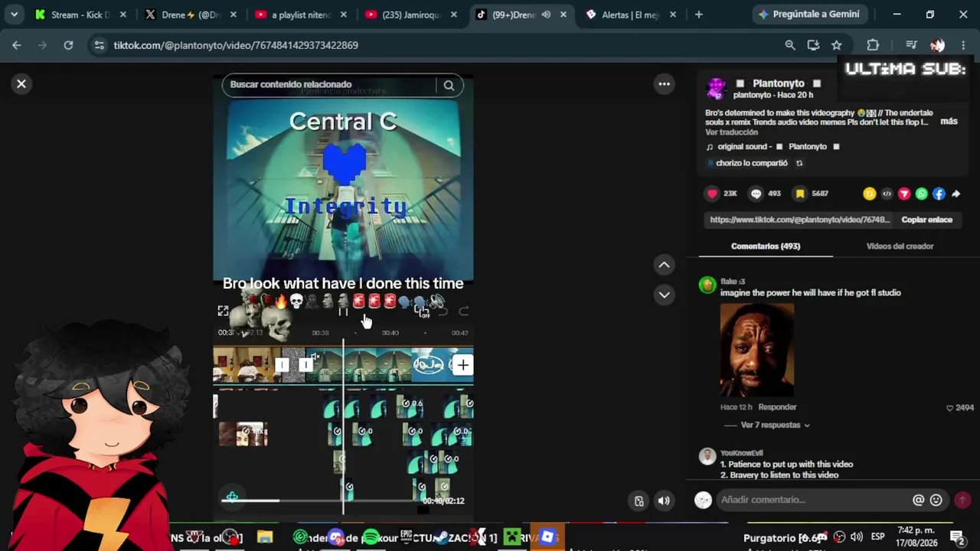Go to the previous video
980x551 pixels.
point(664,265)
